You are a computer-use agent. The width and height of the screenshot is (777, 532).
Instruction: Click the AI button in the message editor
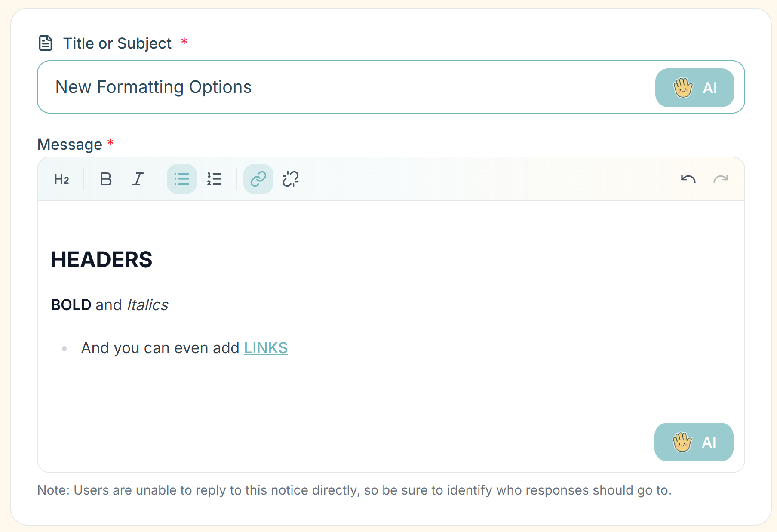[694, 442]
